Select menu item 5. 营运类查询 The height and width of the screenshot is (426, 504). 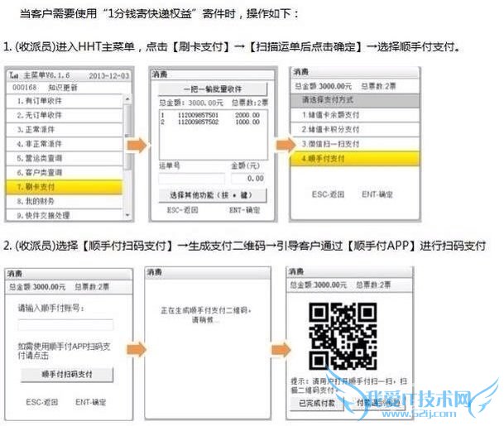(x=65, y=158)
